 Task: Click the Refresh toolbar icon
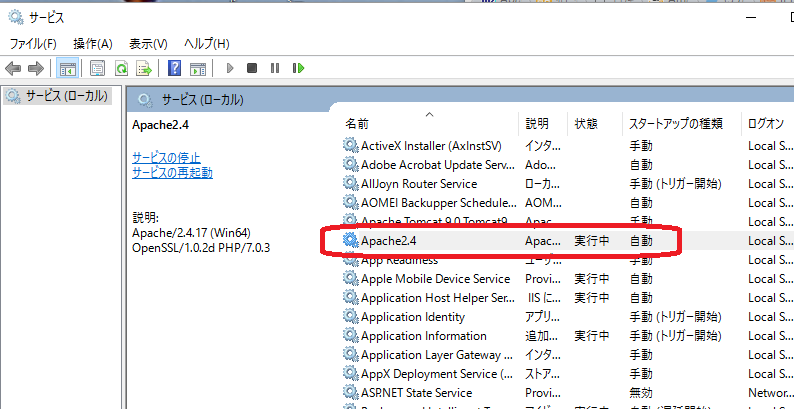[x=121, y=68]
